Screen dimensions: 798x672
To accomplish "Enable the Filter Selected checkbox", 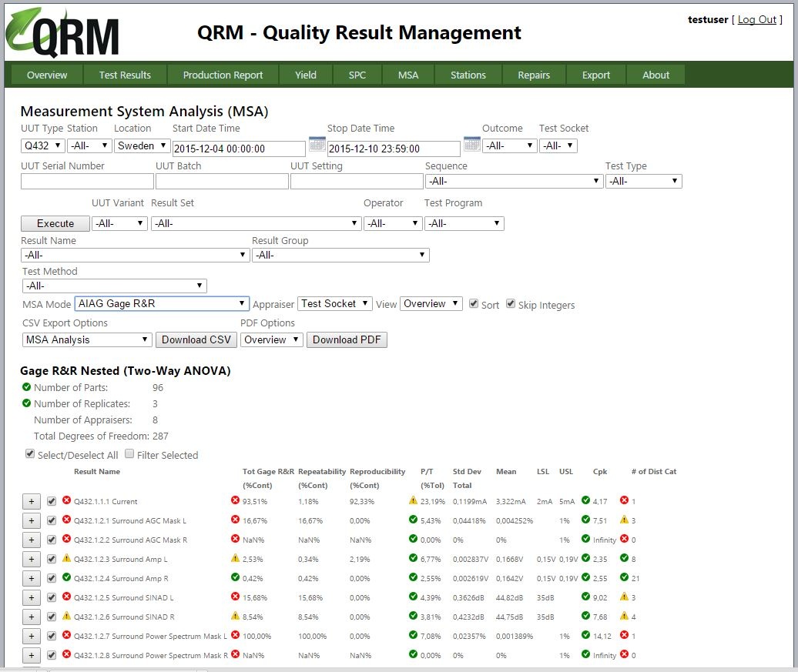I will (x=129, y=453).
